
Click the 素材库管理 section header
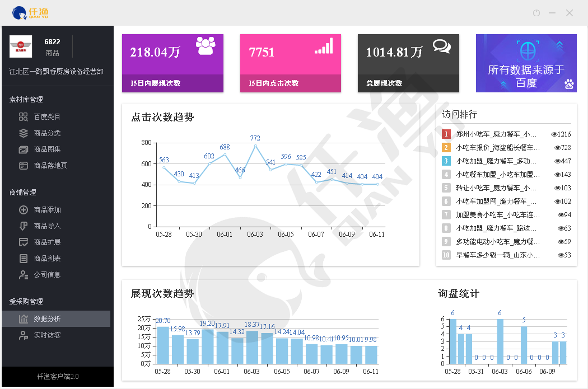pyautogui.click(x=26, y=100)
